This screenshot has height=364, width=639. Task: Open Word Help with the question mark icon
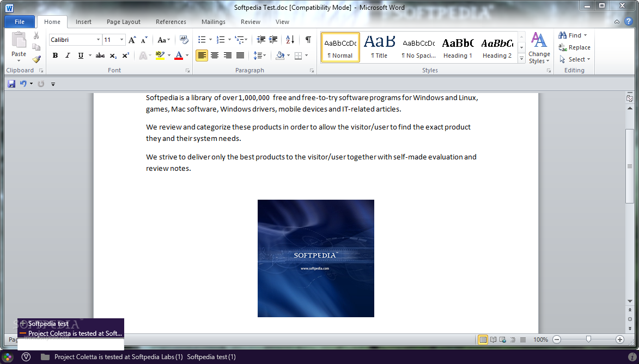[x=629, y=22]
